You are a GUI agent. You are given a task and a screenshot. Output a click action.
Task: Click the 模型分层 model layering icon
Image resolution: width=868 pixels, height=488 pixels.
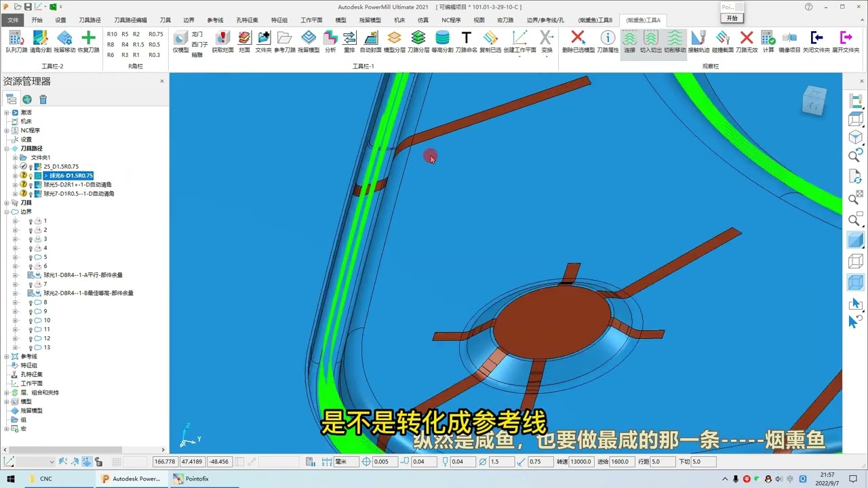[x=395, y=41]
